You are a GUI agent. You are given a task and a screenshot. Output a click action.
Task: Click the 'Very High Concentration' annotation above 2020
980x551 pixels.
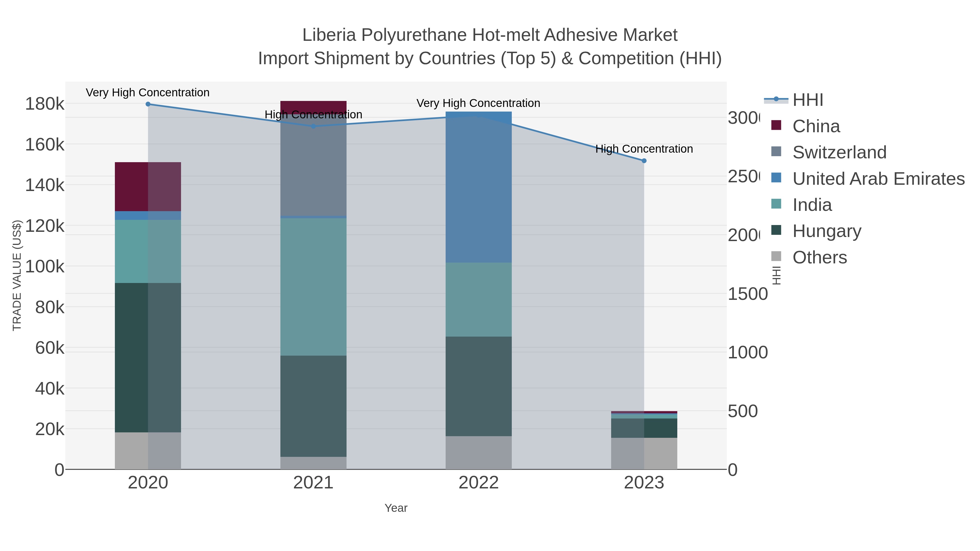148,93
